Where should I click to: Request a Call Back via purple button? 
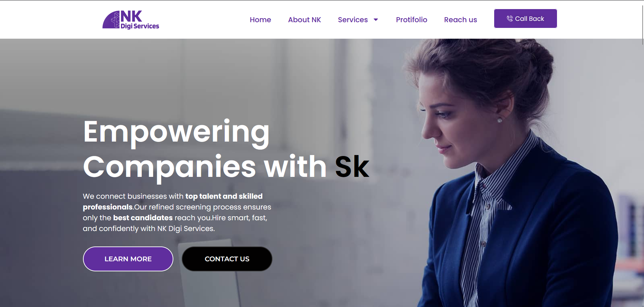(x=525, y=18)
